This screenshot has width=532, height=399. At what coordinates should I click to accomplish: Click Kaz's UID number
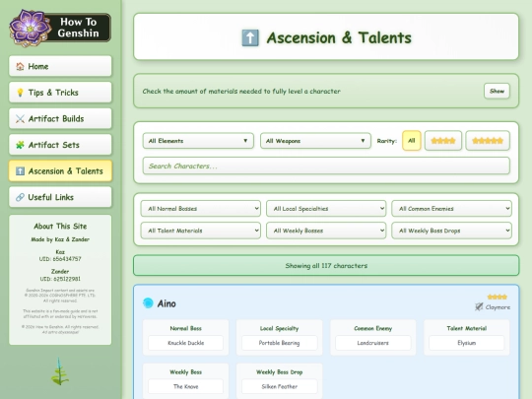[x=60, y=259]
